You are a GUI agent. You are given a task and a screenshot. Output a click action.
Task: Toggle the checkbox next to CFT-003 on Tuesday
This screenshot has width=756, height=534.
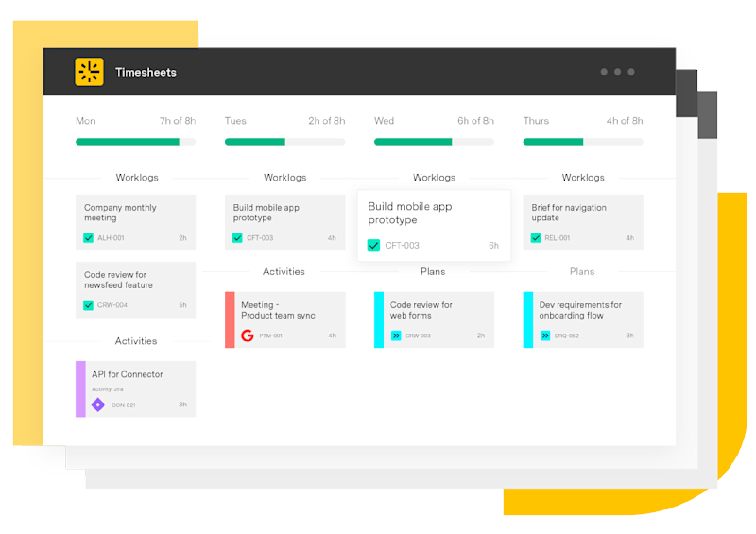click(237, 238)
